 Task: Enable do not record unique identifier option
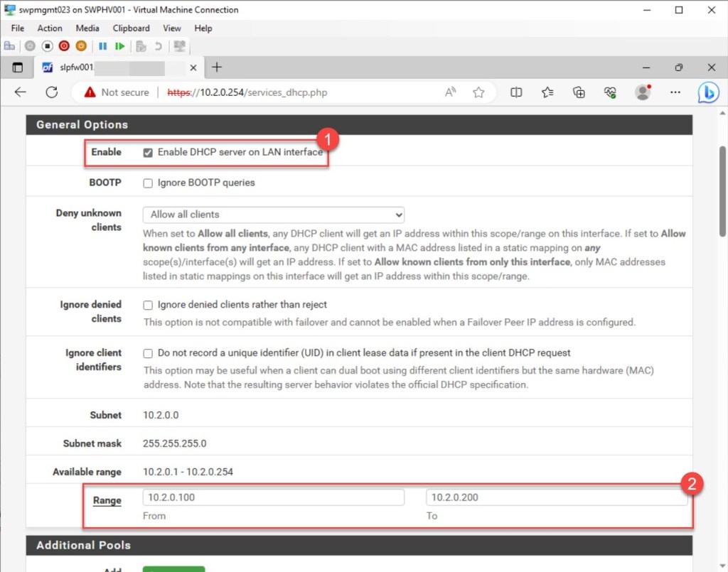click(x=148, y=353)
